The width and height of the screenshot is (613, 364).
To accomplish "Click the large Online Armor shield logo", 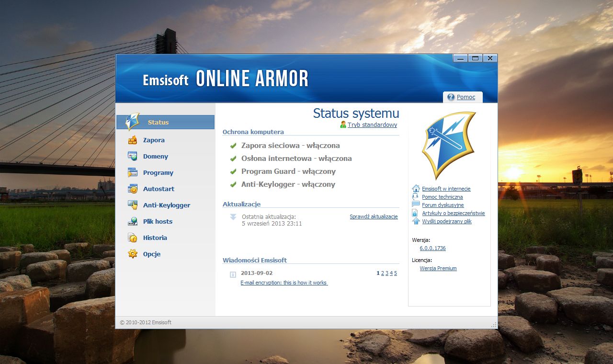I will (449, 146).
